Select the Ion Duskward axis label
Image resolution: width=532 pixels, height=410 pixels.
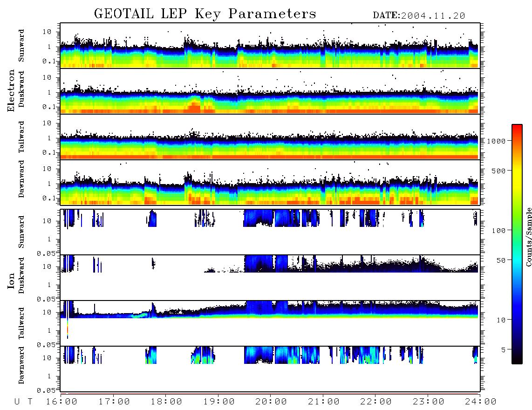(x=21, y=275)
